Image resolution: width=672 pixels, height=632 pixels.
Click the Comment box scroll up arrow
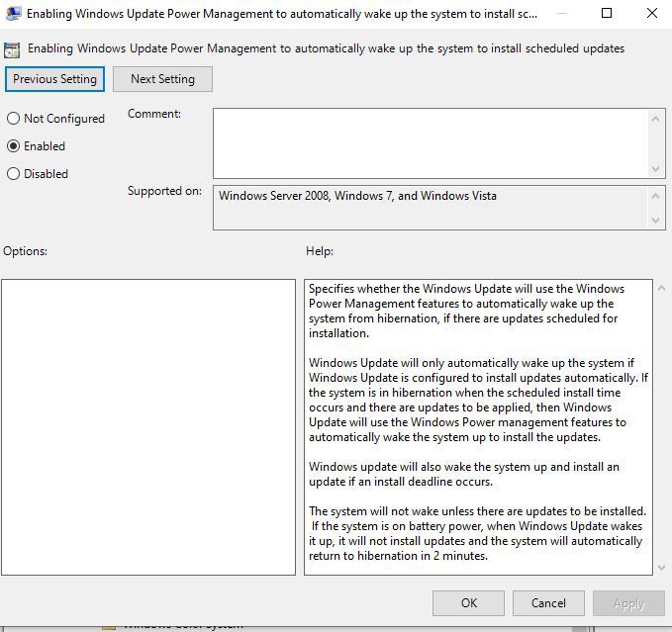pos(655,119)
